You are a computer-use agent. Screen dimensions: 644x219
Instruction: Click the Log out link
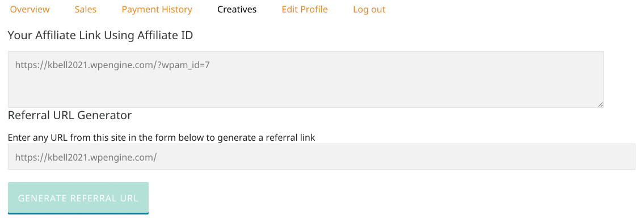point(369,10)
